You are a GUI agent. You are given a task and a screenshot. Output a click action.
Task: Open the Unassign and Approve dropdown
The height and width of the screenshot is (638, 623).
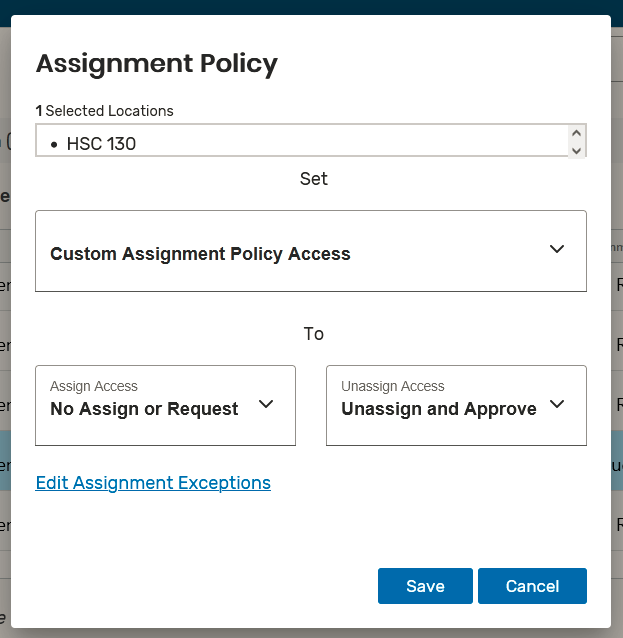point(439,409)
